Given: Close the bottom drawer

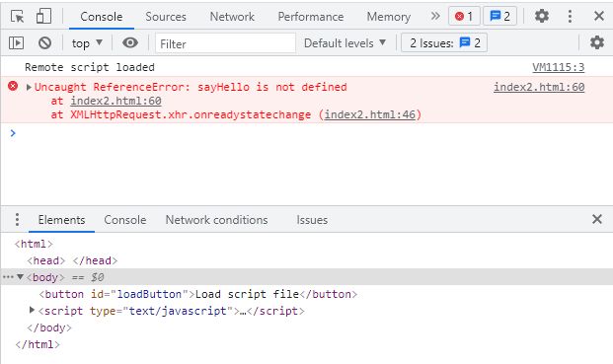Looking at the screenshot, I should [x=597, y=219].
